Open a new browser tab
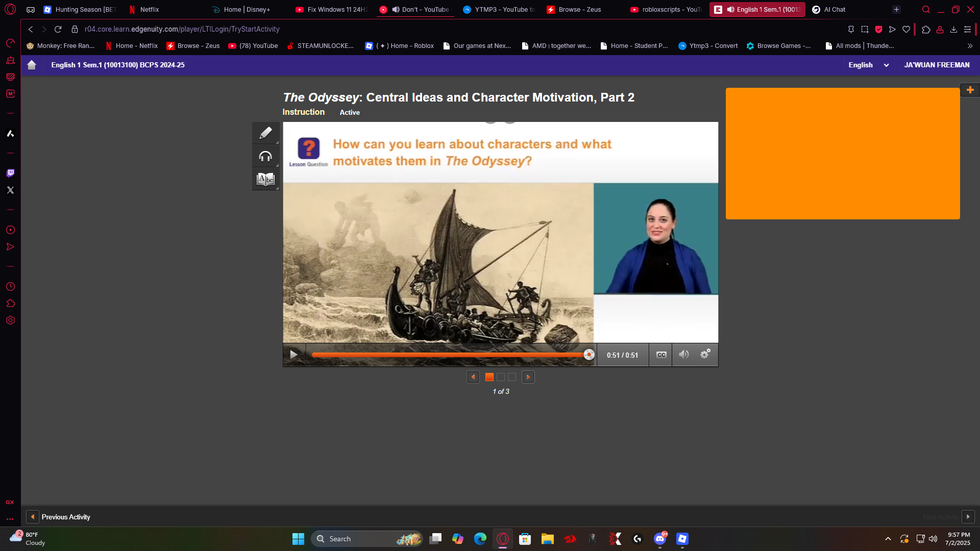The height and width of the screenshot is (551, 980). point(896,9)
